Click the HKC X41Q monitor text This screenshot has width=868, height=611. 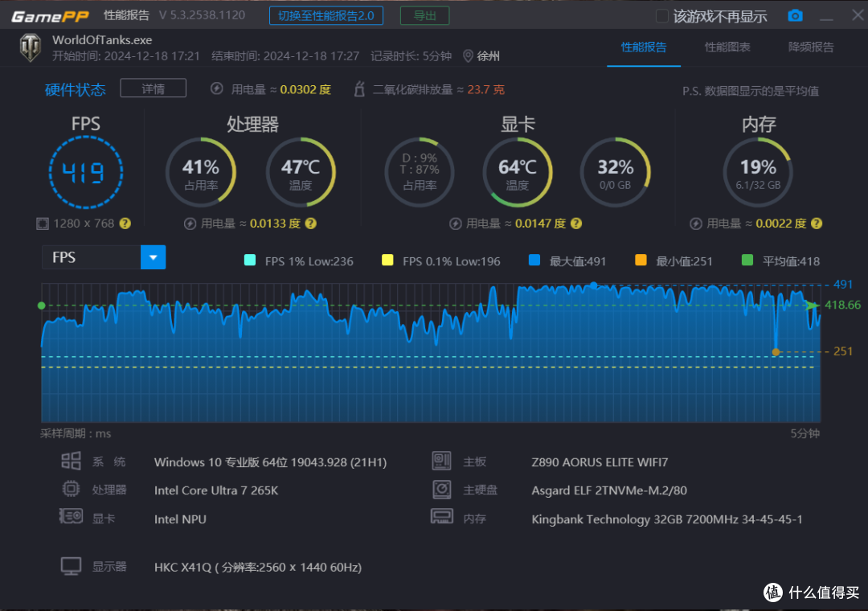coord(258,568)
